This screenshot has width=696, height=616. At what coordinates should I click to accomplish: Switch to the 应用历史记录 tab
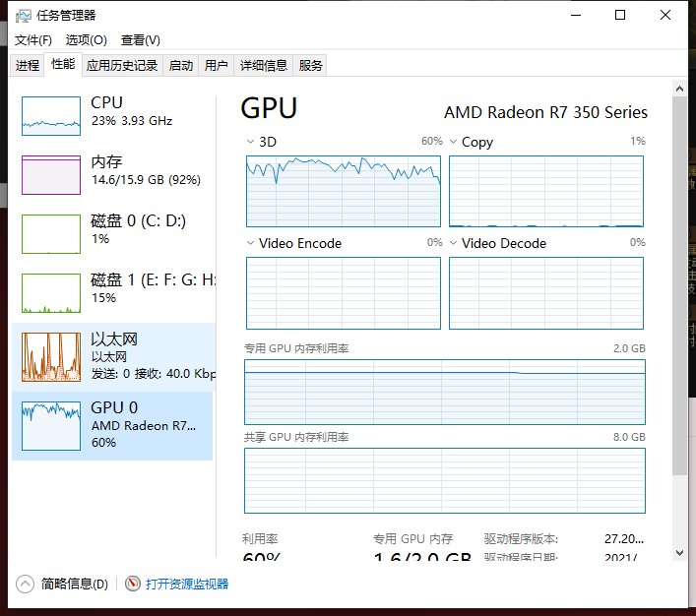122,66
